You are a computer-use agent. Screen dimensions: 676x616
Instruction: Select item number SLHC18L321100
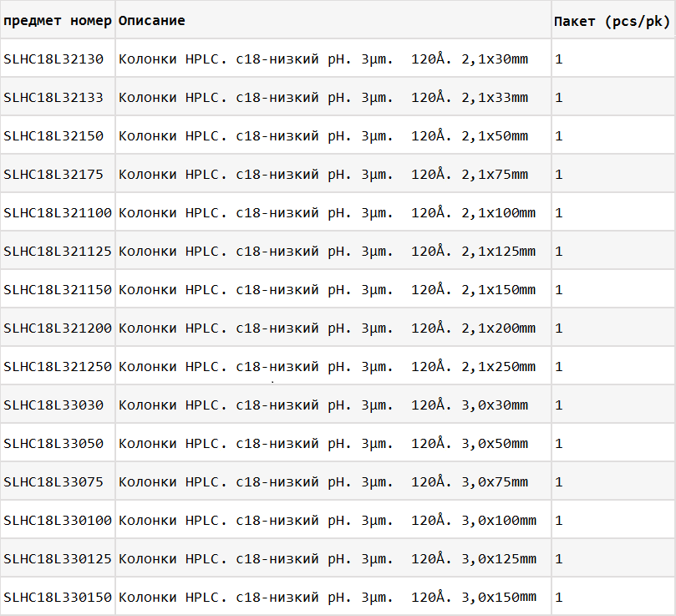[58, 212]
